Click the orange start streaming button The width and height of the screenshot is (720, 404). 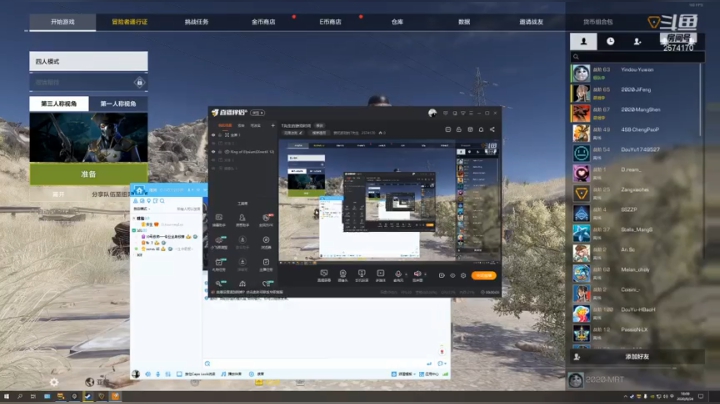coord(484,275)
